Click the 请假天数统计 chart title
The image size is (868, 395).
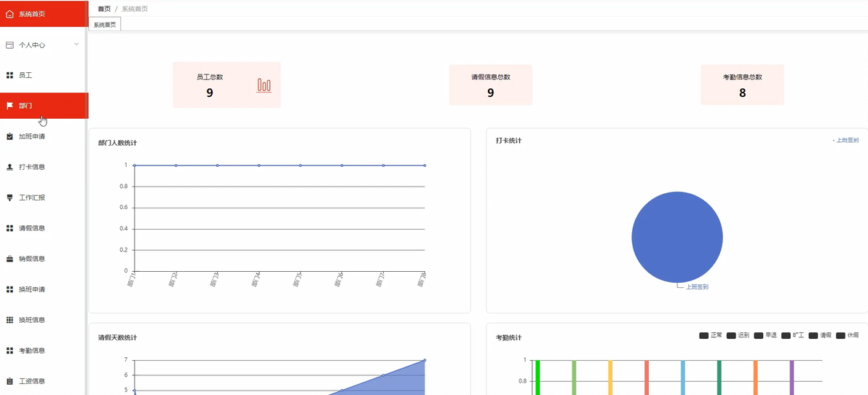117,337
